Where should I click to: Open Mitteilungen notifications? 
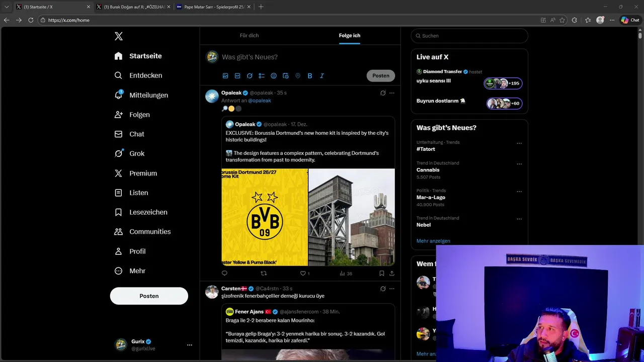141,95
